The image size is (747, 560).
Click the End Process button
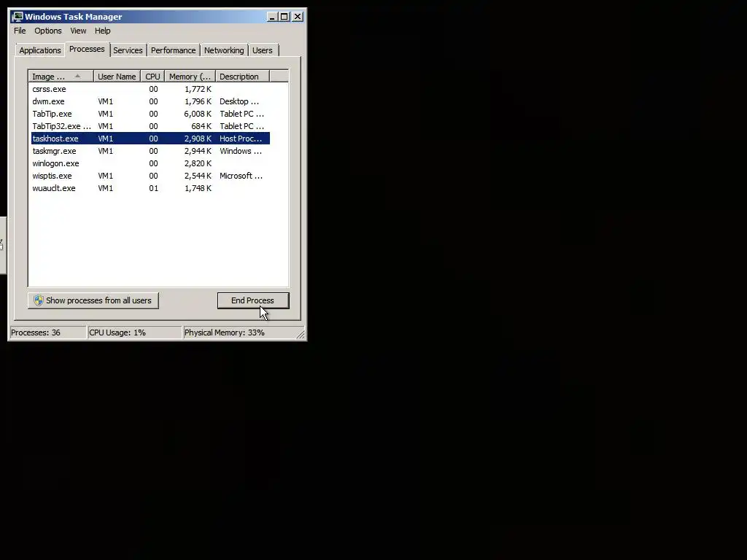pyautogui.click(x=253, y=300)
